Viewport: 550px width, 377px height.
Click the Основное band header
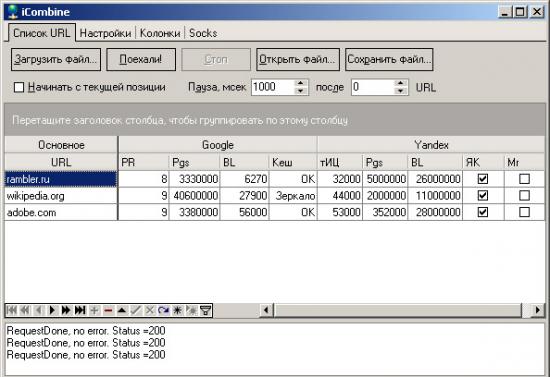[x=61, y=145]
